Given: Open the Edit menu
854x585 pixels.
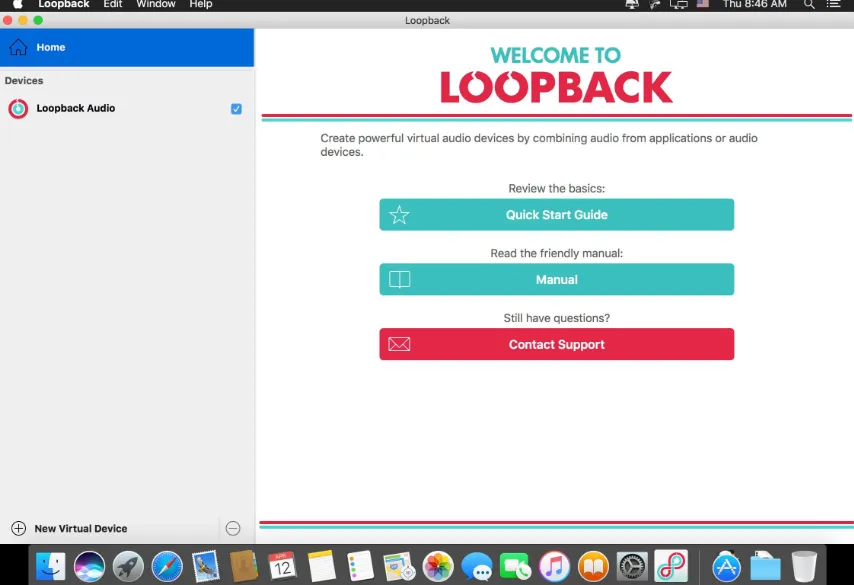Looking at the screenshot, I should pyautogui.click(x=113, y=4).
